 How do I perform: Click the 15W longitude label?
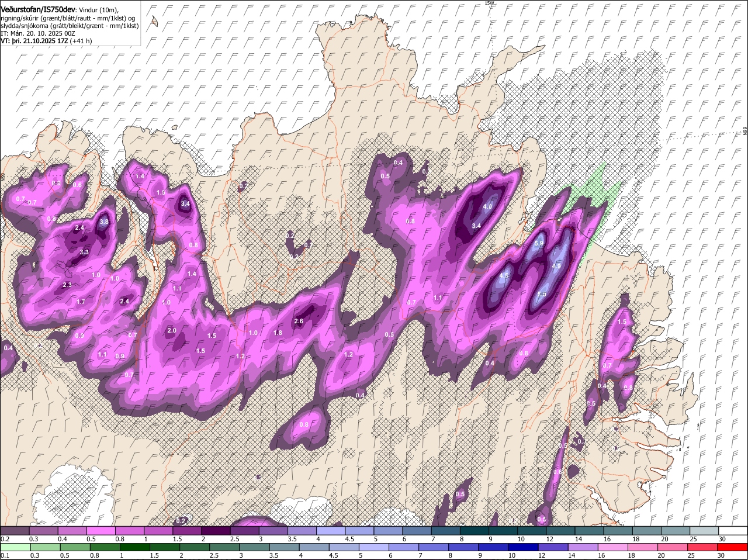tap(489, 3)
